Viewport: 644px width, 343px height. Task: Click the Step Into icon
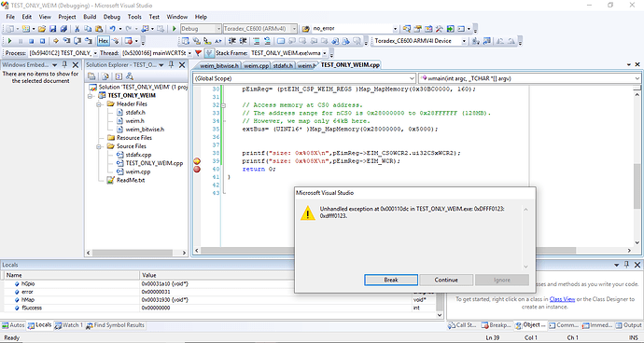point(66,41)
